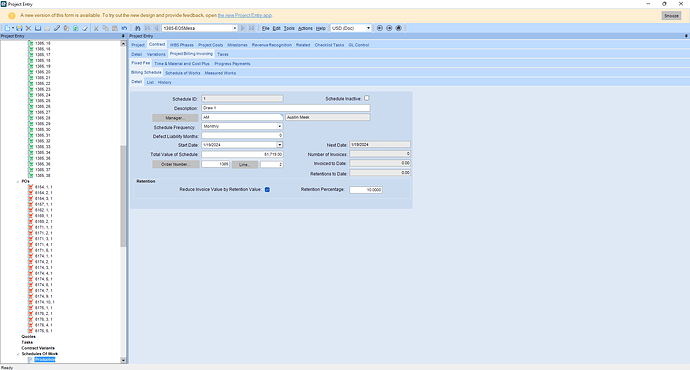This screenshot has height=370, width=690.
Task: Open the Progress Payments tab
Action: pyautogui.click(x=232, y=63)
